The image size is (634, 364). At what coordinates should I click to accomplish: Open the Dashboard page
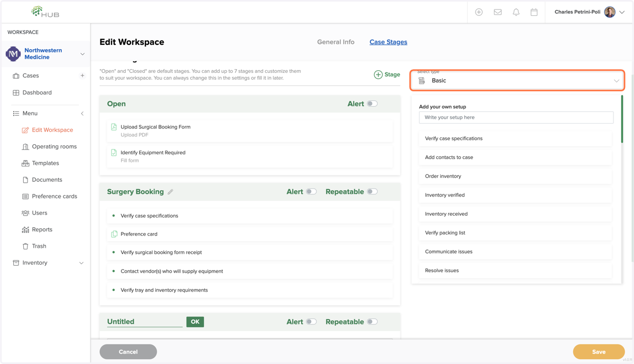coord(37,92)
